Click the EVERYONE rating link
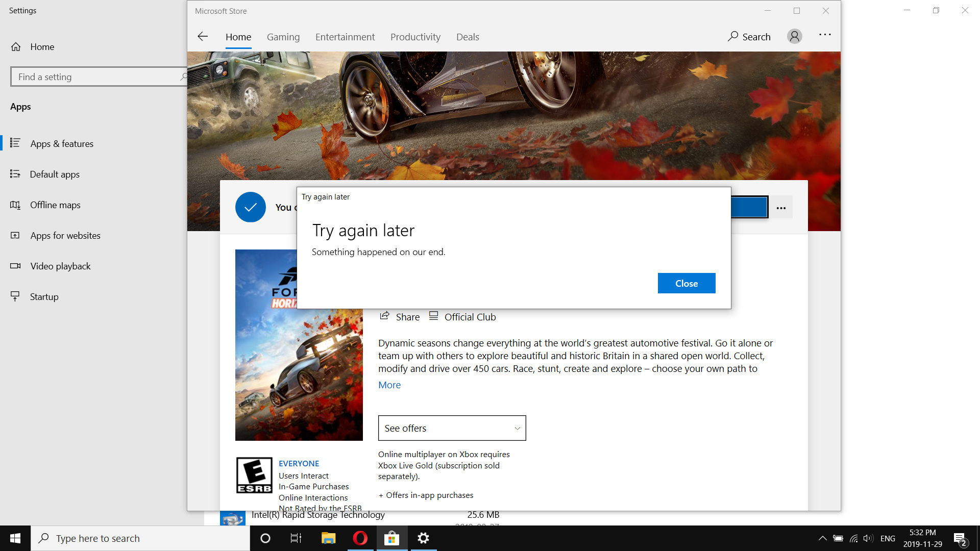Image resolution: width=980 pixels, height=551 pixels. [x=299, y=463]
